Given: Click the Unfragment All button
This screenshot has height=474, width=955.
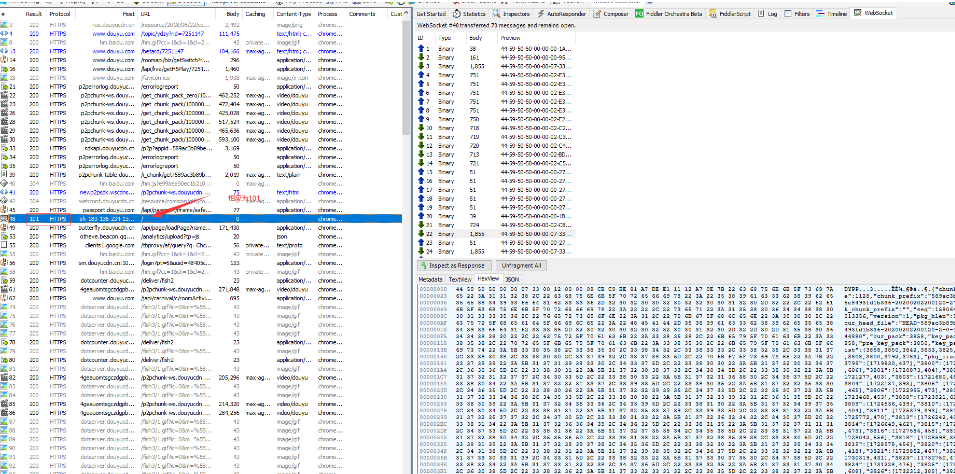Looking at the screenshot, I should tap(520, 266).
